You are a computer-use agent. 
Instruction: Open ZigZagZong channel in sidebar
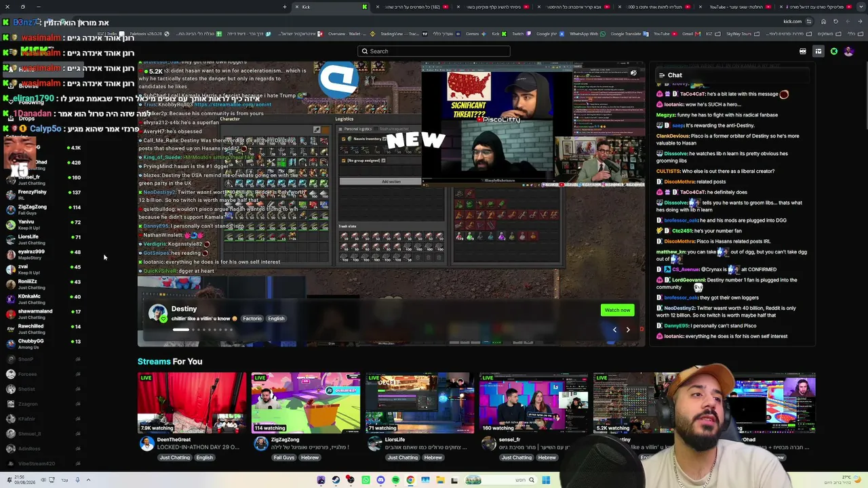pos(42,209)
